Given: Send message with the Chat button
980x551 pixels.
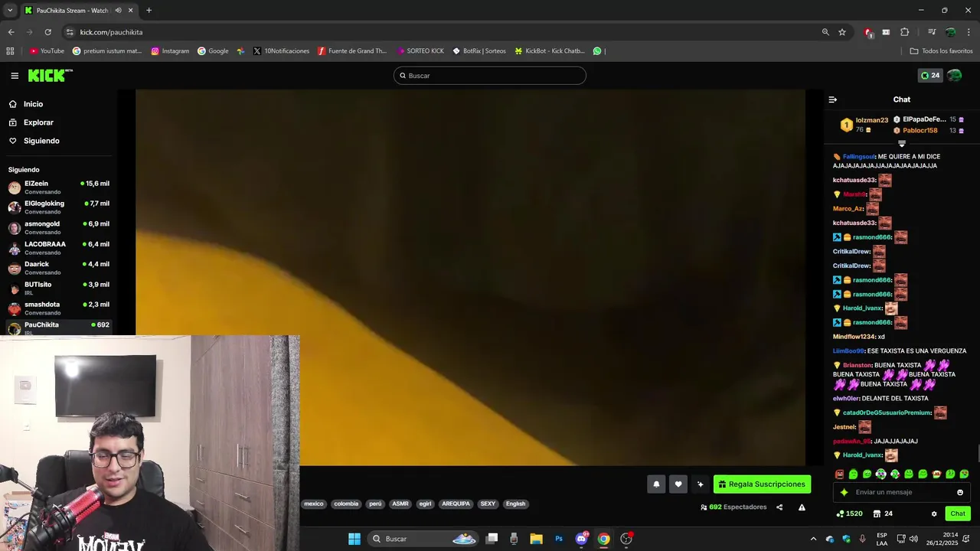Looking at the screenshot, I should pyautogui.click(x=958, y=514).
